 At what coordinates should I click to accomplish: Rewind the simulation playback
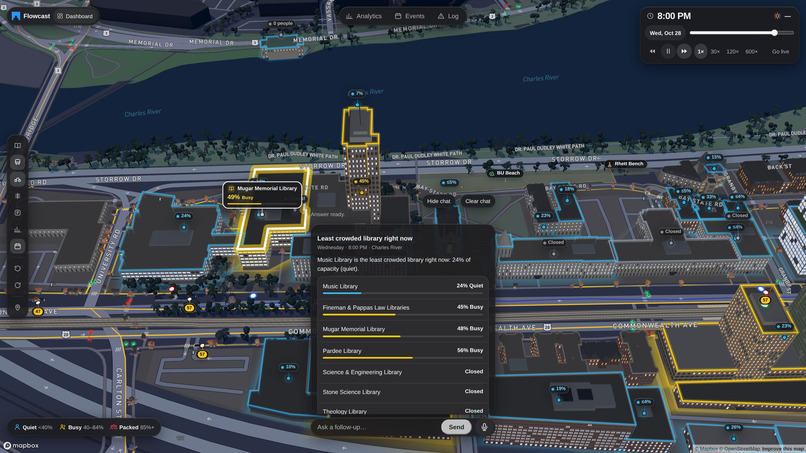point(652,51)
